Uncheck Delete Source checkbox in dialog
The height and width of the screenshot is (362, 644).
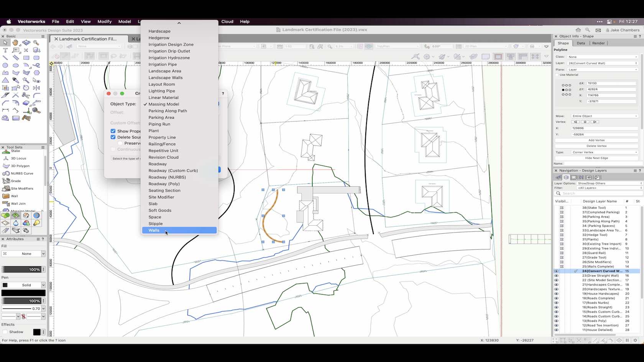point(113,137)
